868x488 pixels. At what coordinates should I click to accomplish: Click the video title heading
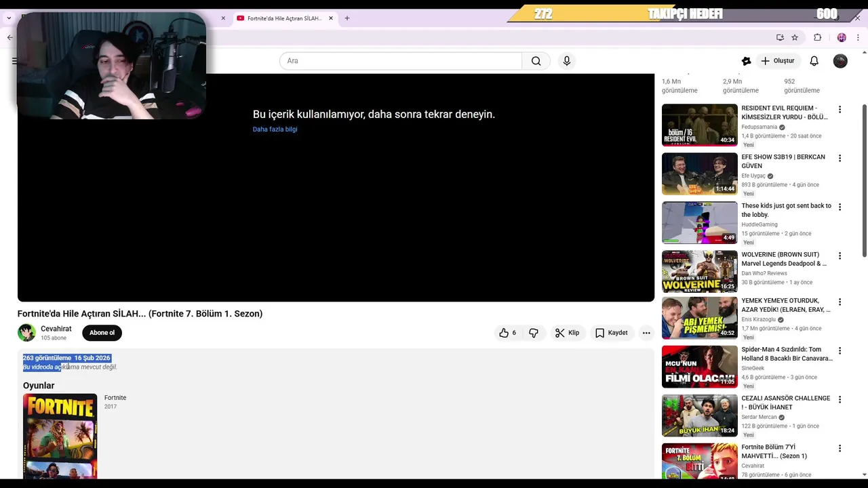click(140, 314)
